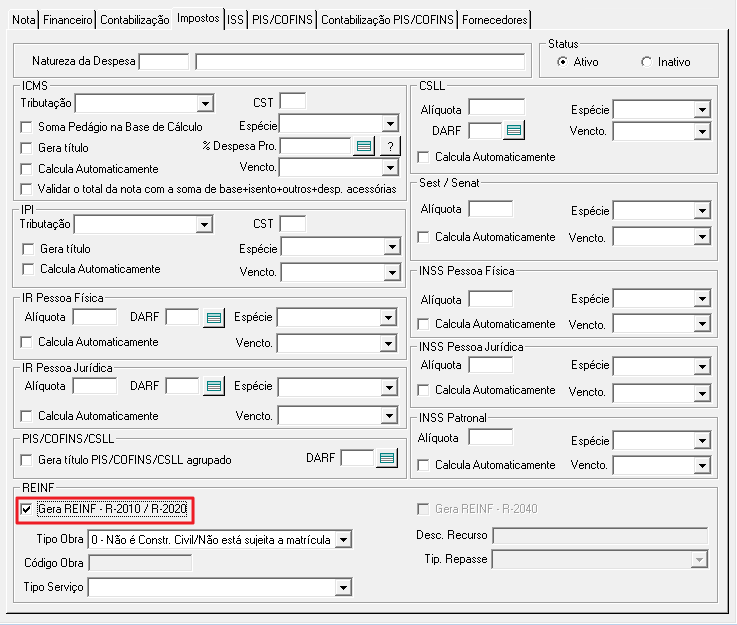
Task: Open the IR Pessoa Física DARF lookup icon
Action: click(x=214, y=318)
